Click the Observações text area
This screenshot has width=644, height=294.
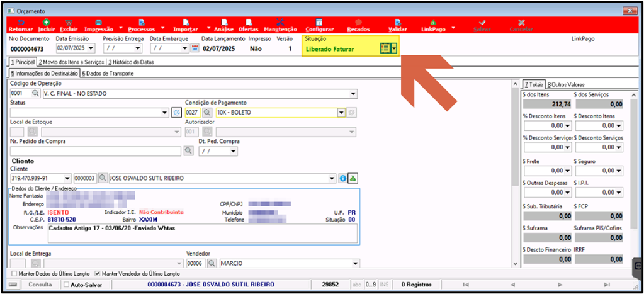(x=203, y=234)
